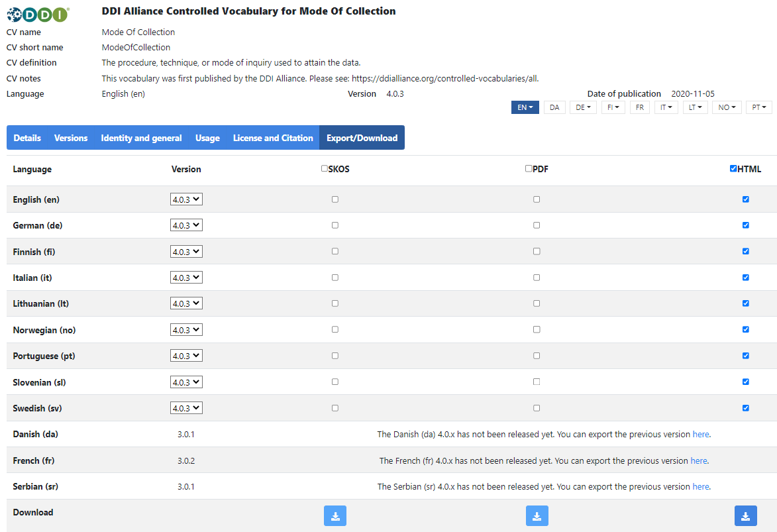The image size is (777, 532).
Task: Uncheck HTML for German (de)
Action: click(746, 225)
